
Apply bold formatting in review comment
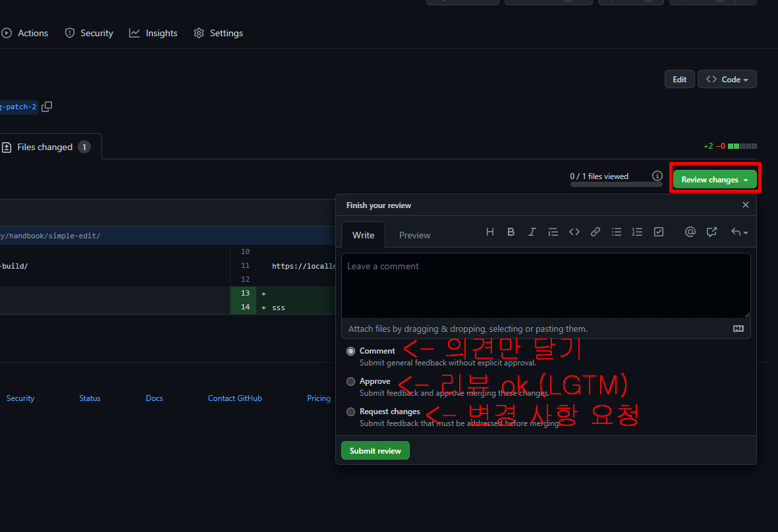pos(511,232)
